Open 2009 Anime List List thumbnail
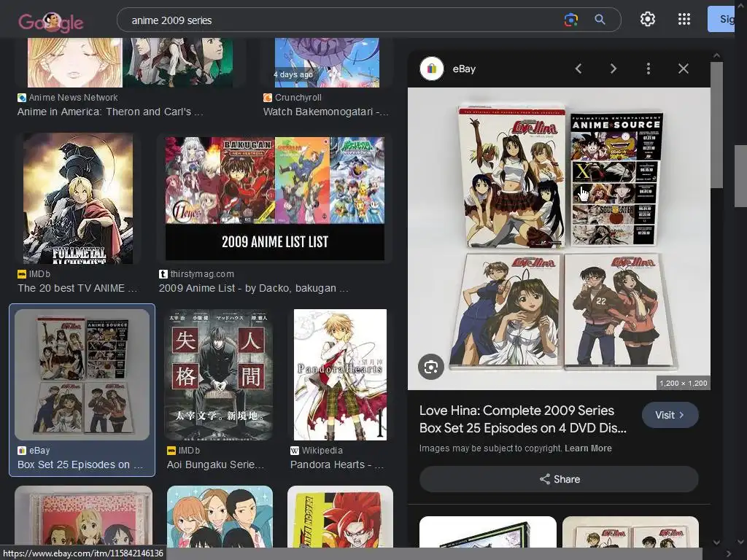Viewport: 747px width, 560px height. click(x=275, y=198)
